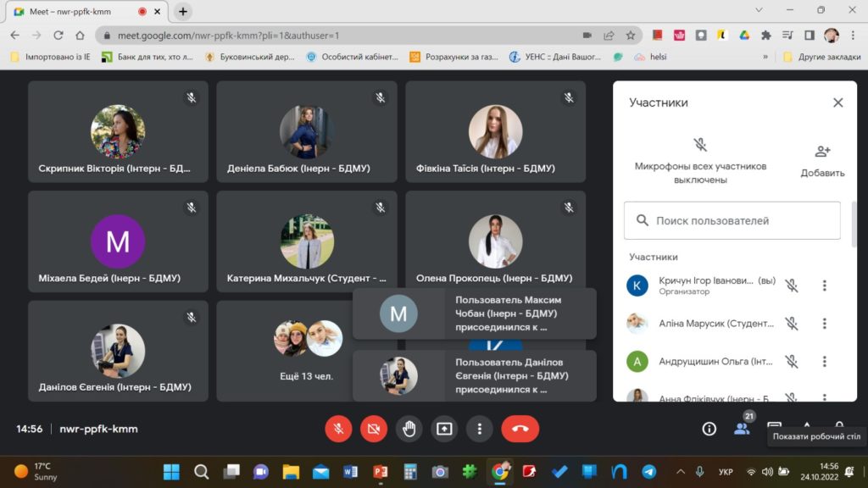Raise hand in the meeting

(409, 429)
